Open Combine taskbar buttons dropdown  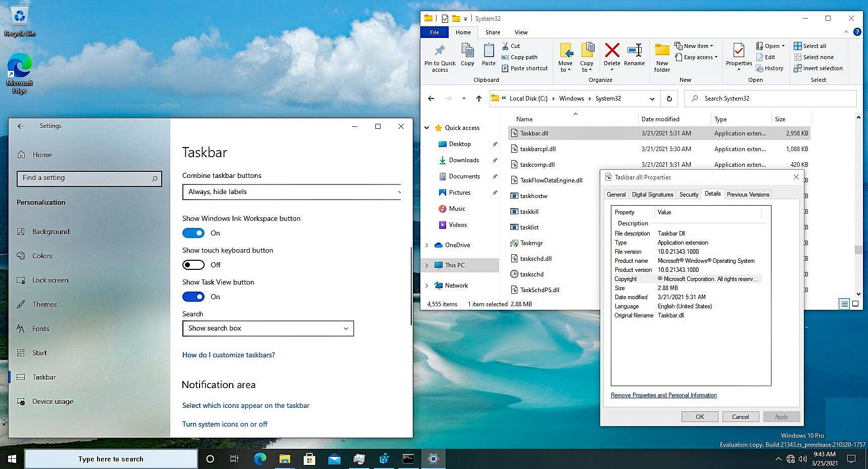(x=292, y=192)
